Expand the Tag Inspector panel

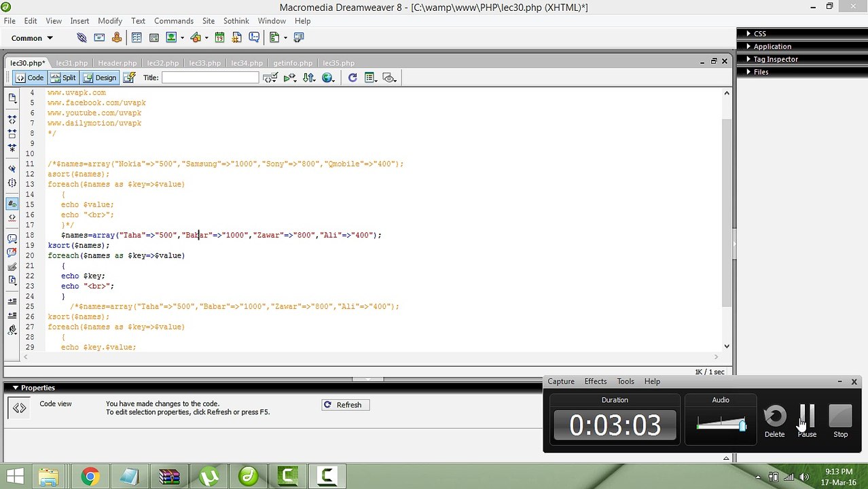pyautogui.click(x=772, y=59)
